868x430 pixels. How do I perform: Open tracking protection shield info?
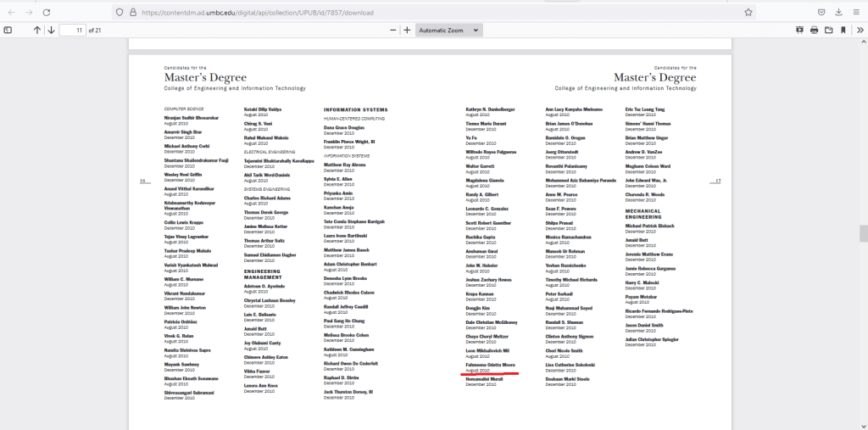pos(120,12)
